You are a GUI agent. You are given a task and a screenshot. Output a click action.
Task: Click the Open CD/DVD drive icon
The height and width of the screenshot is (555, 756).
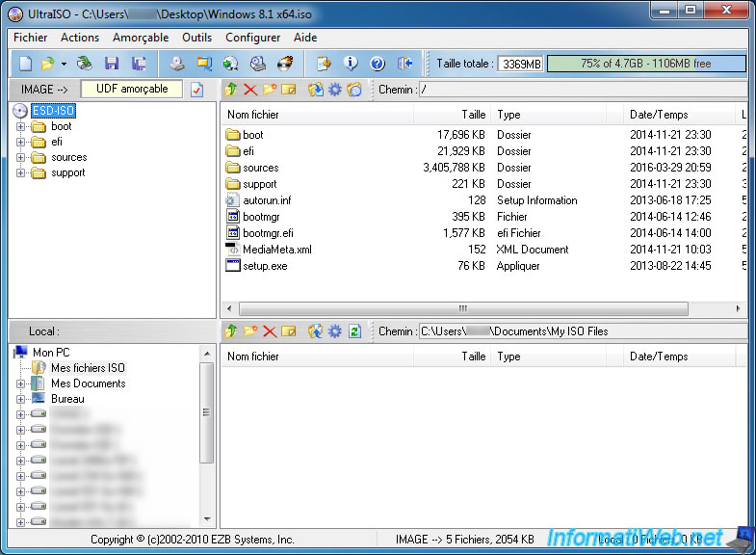(85, 64)
